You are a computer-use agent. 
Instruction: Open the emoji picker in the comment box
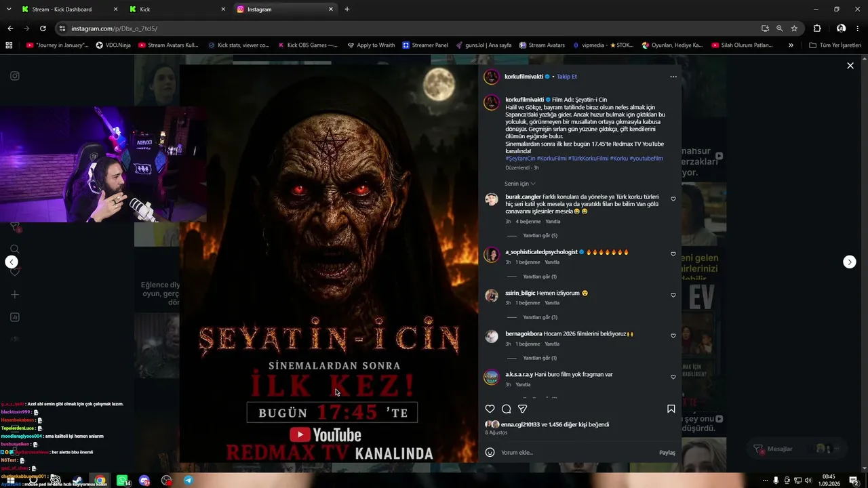(x=490, y=452)
